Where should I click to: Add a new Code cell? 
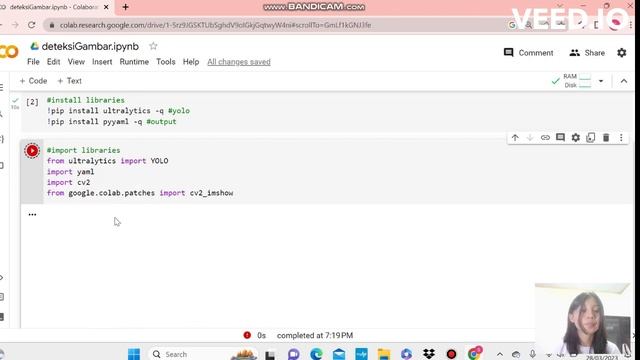click(x=33, y=81)
